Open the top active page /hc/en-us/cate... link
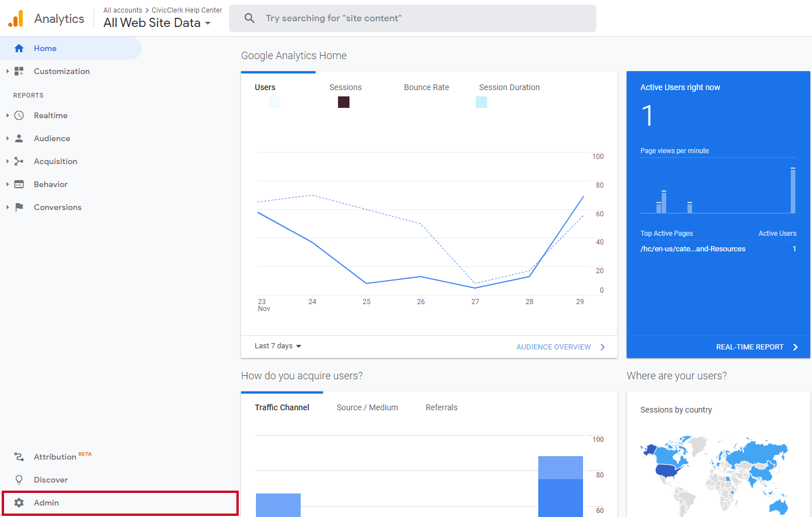 click(693, 249)
